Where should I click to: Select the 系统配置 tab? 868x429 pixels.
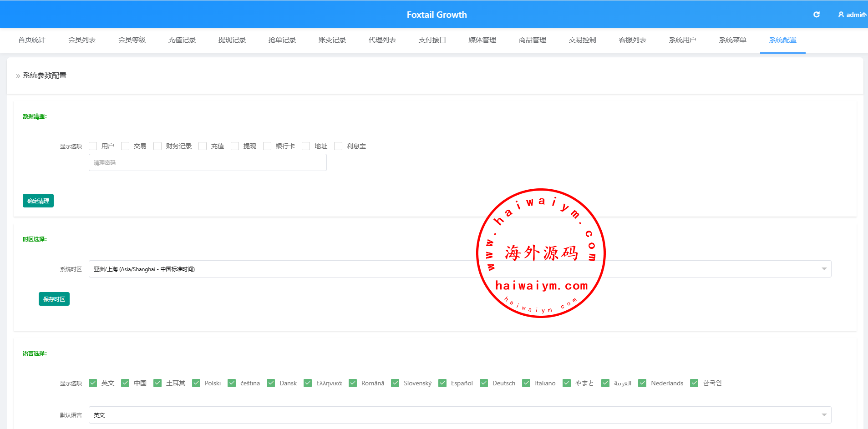[783, 40]
